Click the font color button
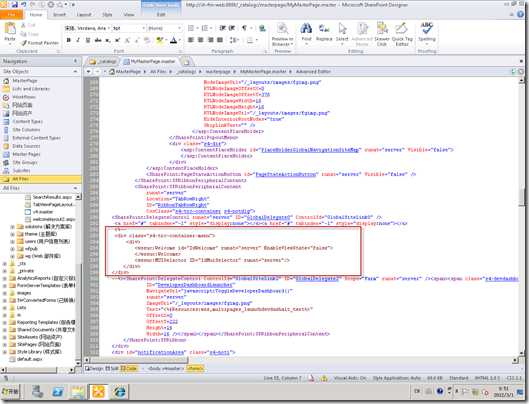 coord(173,40)
